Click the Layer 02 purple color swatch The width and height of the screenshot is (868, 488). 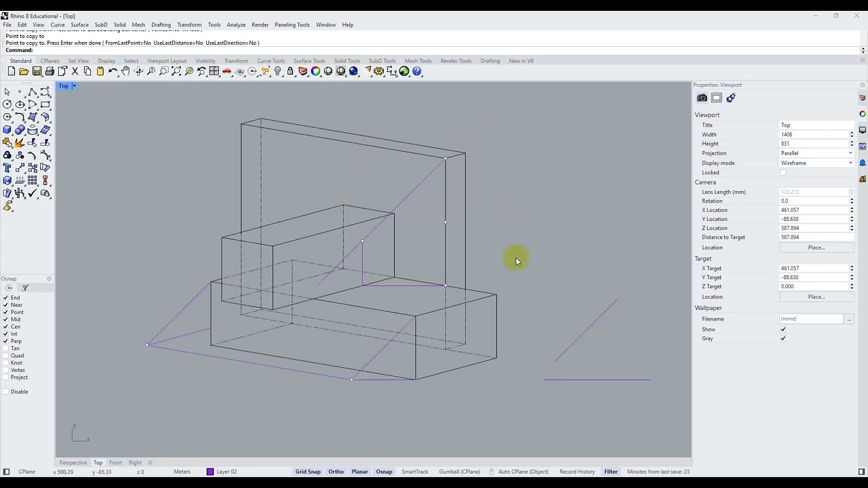pyautogui.click(x=210, y=472)
